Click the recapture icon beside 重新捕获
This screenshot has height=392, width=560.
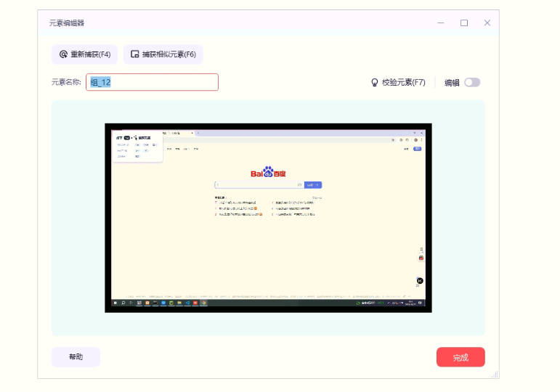[63, 54]
